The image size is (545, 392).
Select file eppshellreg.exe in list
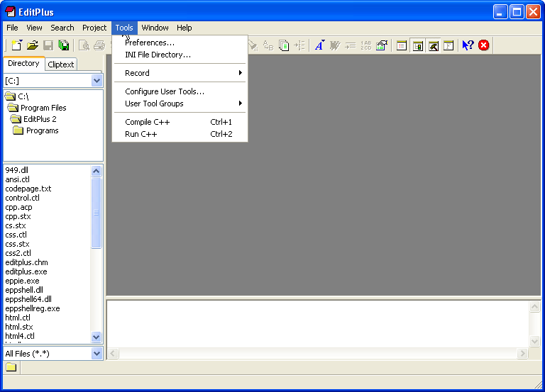(x=33, y=308)
